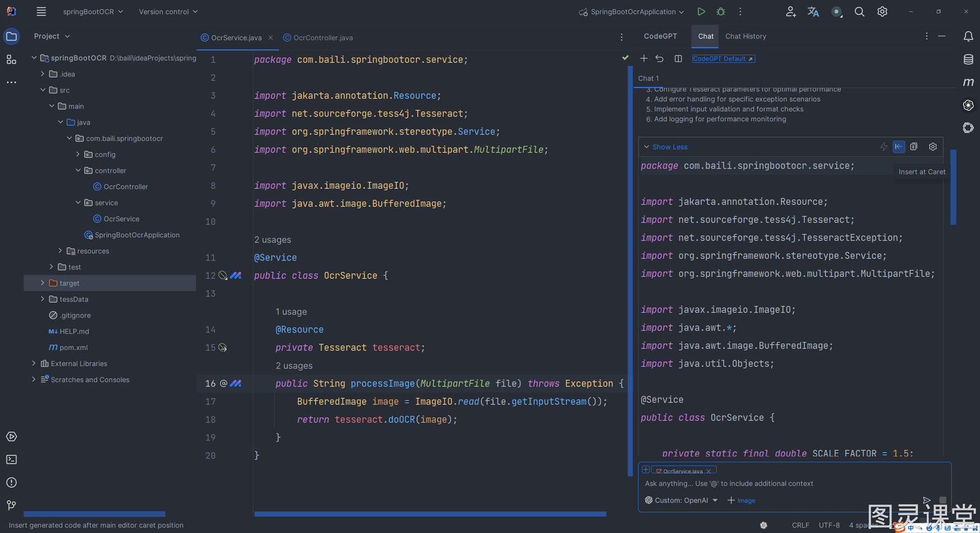Open springBootOCR project dropdown
The height and width of the screenshot is (533, 980).
click(93, 12)
